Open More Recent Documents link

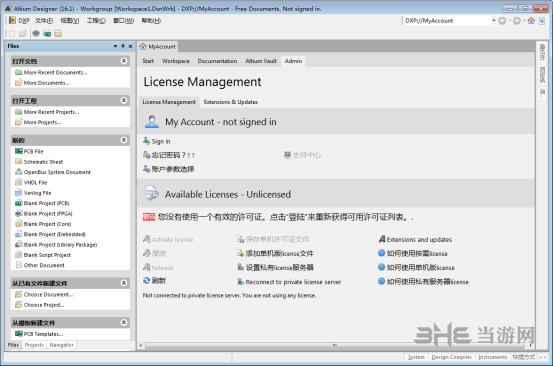click(x=55, y=72)
